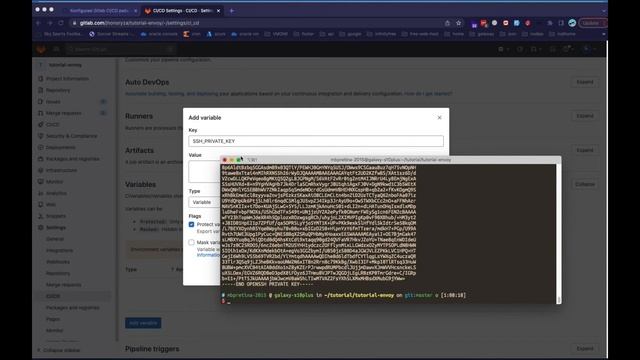Viewport: 640px width, 360px height.
Task: Click the Monitor icon with sidebar icon
Action: pos(40,182)
